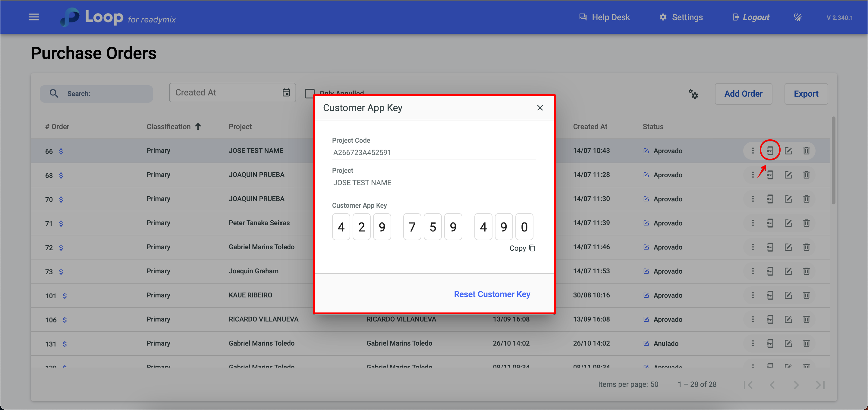Click the dollar icon on order 68
Image resolution: width=868 pixels, height=410 pixels.
tap(61, 175)
